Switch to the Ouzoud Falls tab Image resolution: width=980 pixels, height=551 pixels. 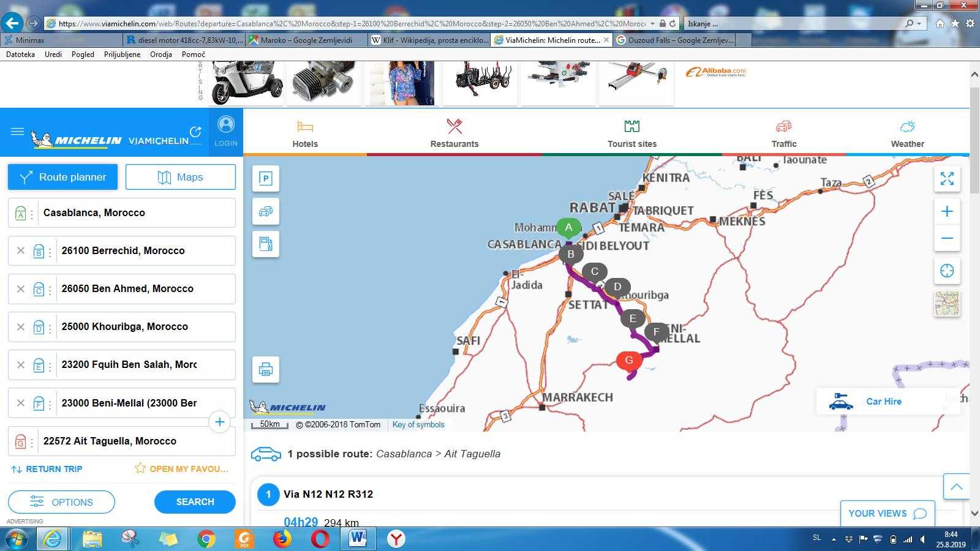coord(674,40)
